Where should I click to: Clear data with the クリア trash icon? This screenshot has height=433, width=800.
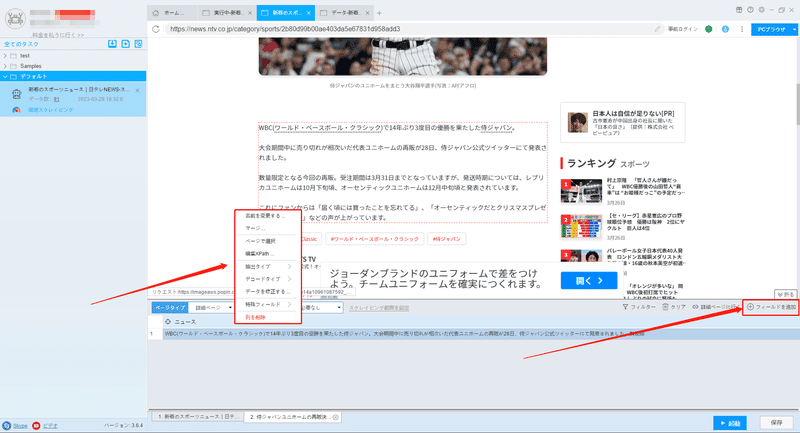[674, 307]
